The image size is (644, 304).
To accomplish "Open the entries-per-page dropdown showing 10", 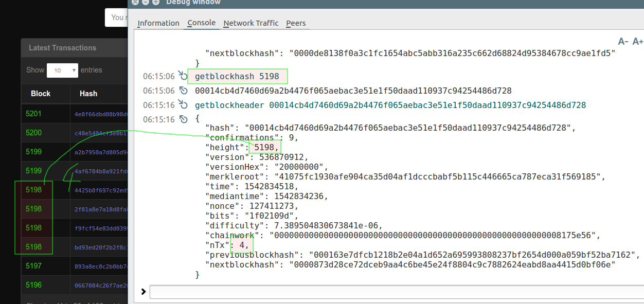I will pyautogui.click(x=62, y=70).
